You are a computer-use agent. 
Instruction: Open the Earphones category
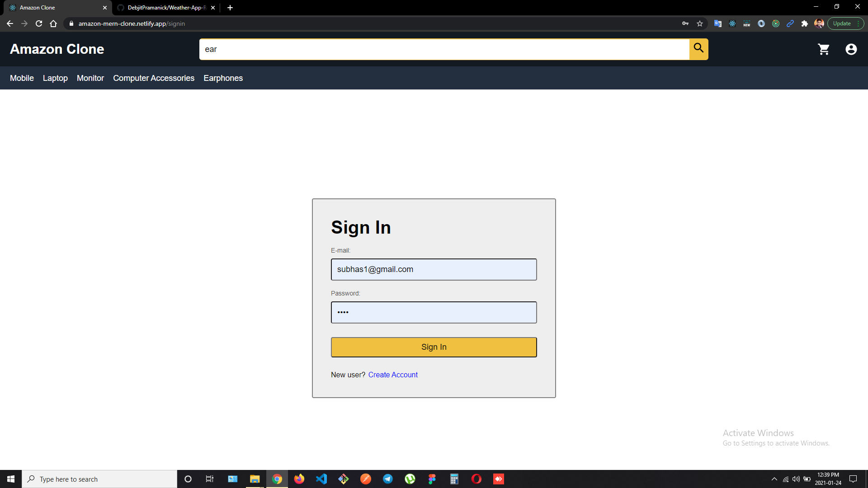(223, 78)
